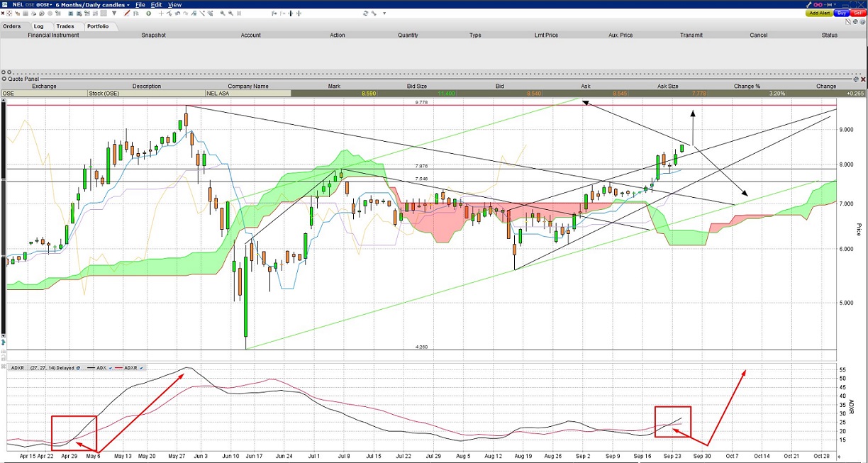This screenshot has width=868, height=463.
Task: Click the first time-scale adjust icon in toolbar
Action: (274, 13)
